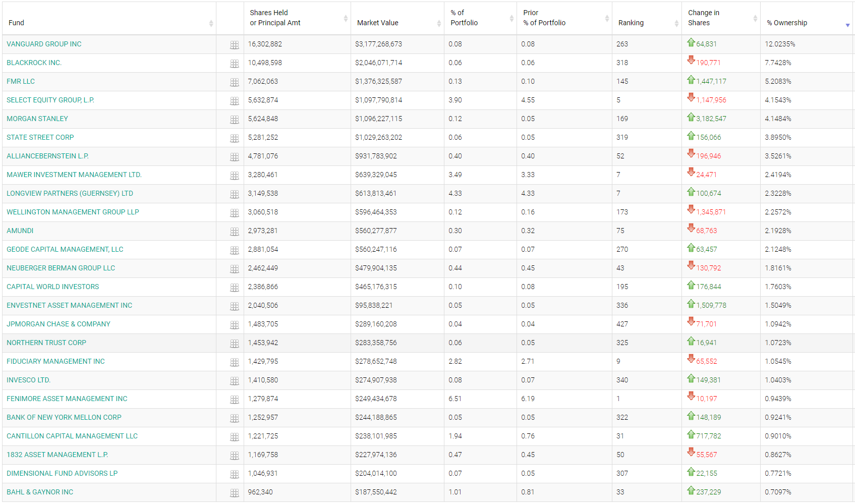Click the grid icon for Geode Capital Management
This screenshot has width=855, height=504.
coord(235,250)
